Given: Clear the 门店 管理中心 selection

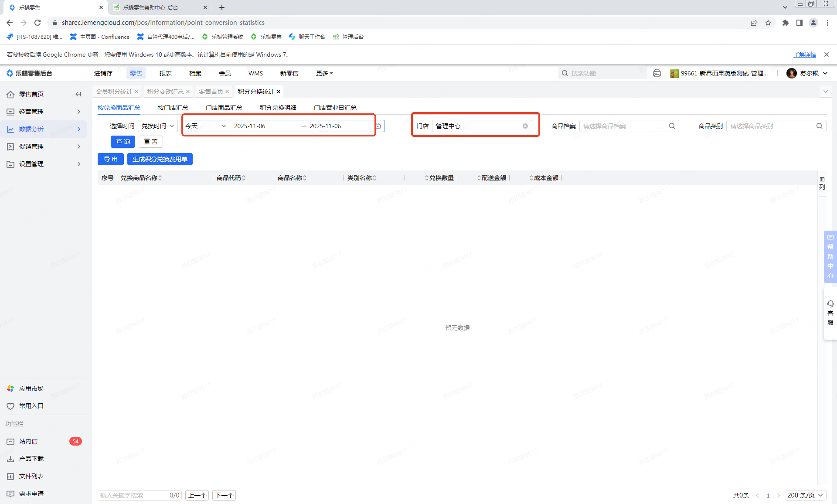Looking at the screenshot, I should [x=525, y=126].
